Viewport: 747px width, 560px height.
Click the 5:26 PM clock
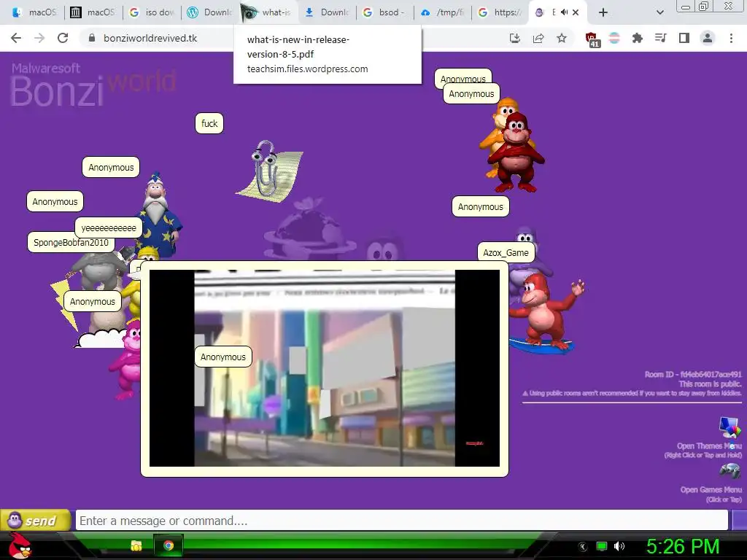[x=683, y=546]
